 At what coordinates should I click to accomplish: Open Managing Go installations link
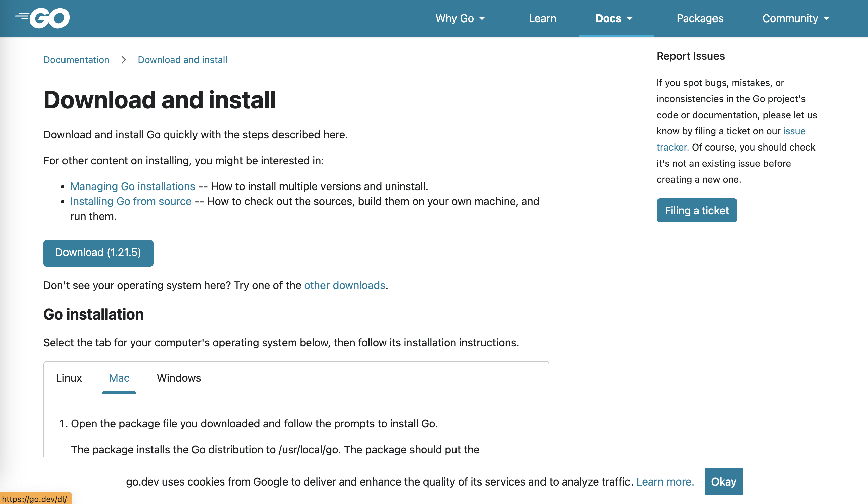pos(133,186)
